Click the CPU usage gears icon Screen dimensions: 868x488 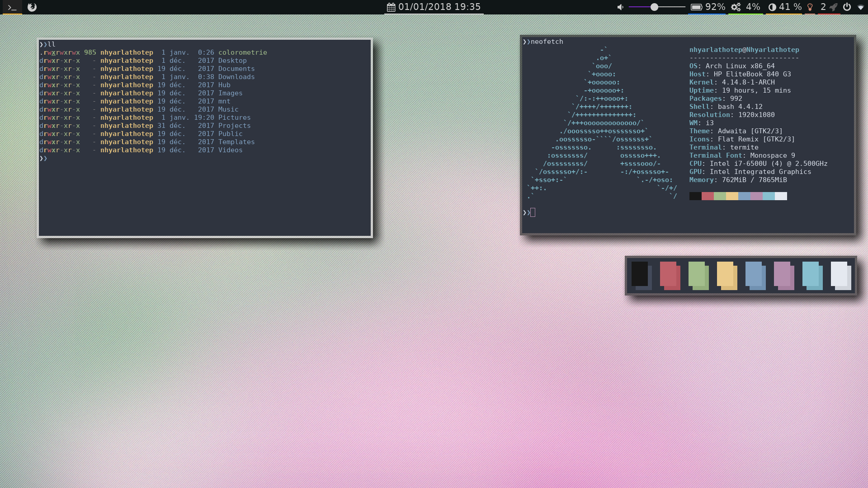pos(736,7)
